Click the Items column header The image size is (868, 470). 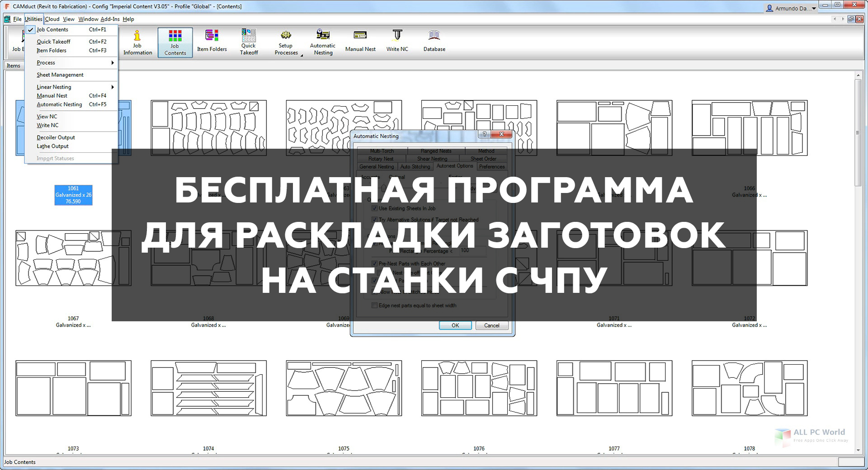click(x=14, y=66)
